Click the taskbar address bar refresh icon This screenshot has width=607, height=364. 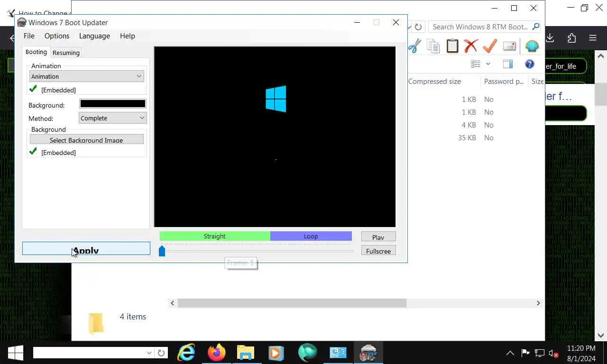click(x=161, y=353)
